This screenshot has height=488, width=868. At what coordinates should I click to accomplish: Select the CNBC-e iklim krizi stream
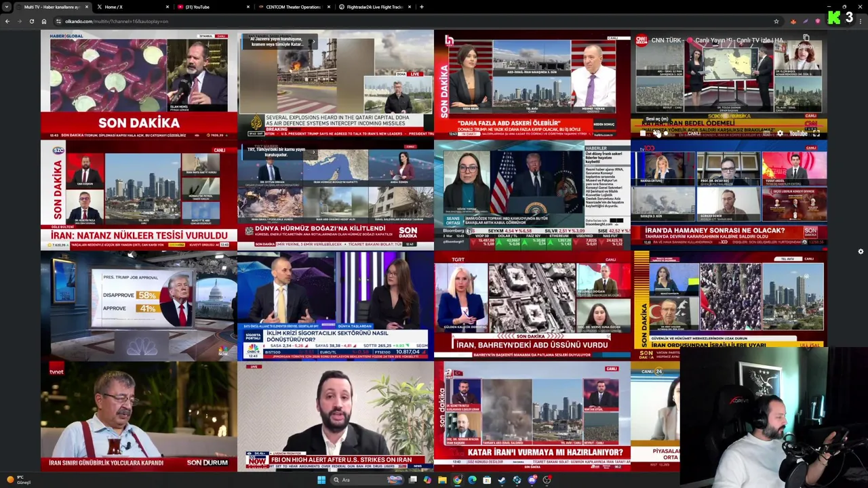[336, 306]
